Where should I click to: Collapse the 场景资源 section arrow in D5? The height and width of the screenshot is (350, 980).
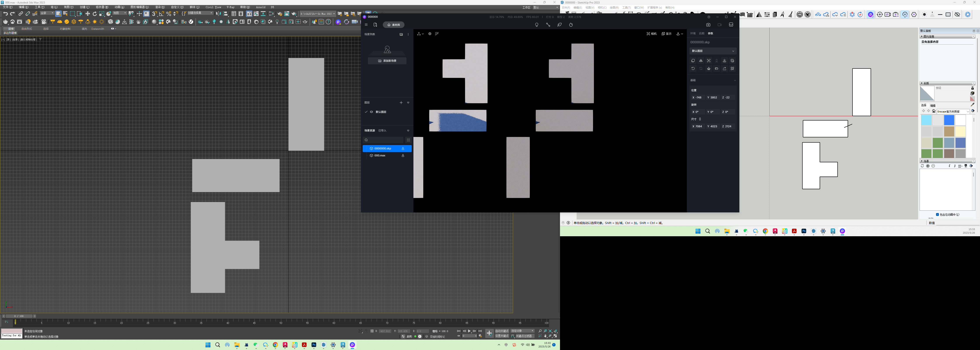(408, 131)
